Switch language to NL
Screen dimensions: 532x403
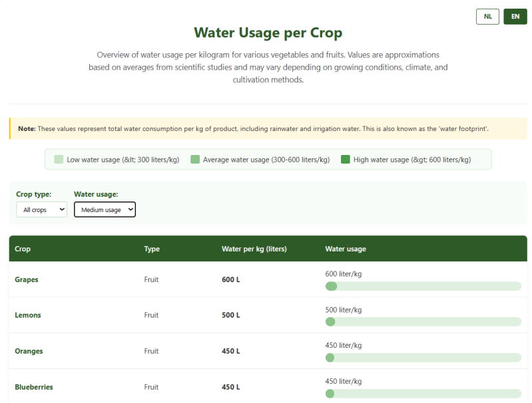[x=487, y=17]
